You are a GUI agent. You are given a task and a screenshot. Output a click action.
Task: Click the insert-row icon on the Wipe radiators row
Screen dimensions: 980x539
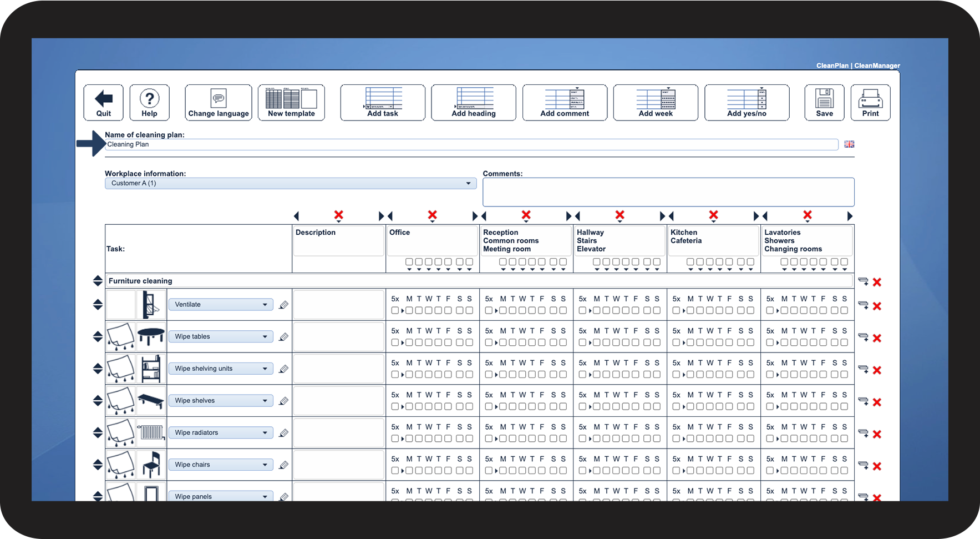pos(863,434)
